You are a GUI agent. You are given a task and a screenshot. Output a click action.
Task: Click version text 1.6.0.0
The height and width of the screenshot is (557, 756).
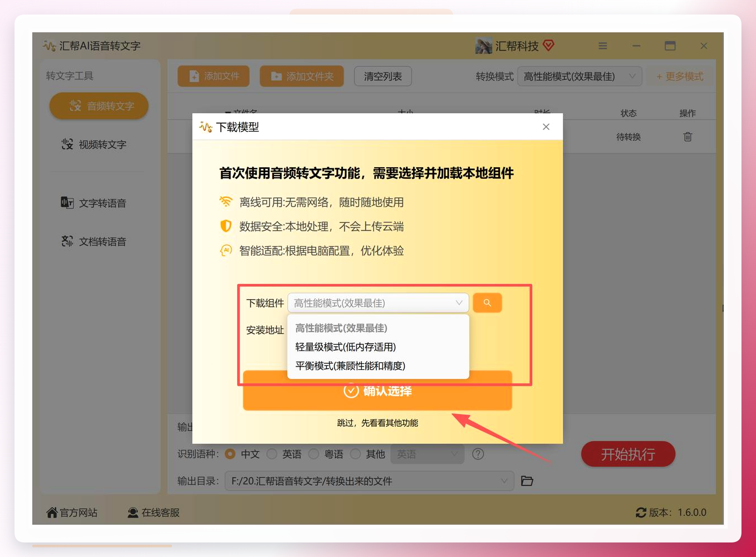pos(692,512)
